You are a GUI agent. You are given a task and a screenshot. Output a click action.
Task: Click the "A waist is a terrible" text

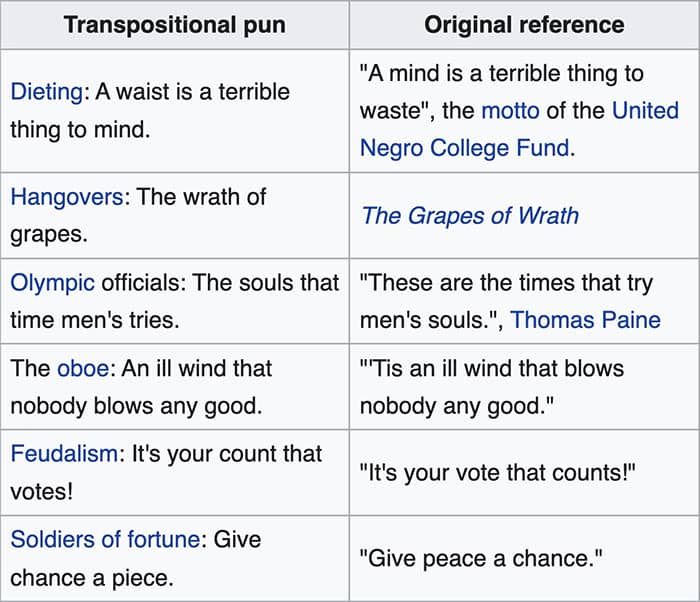point(200,92)
